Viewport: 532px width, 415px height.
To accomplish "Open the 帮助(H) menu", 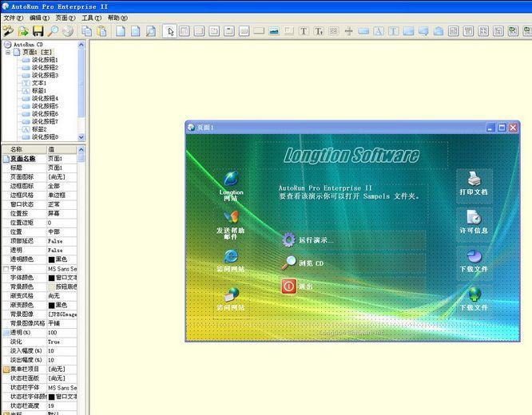I will tap(117, 18).
